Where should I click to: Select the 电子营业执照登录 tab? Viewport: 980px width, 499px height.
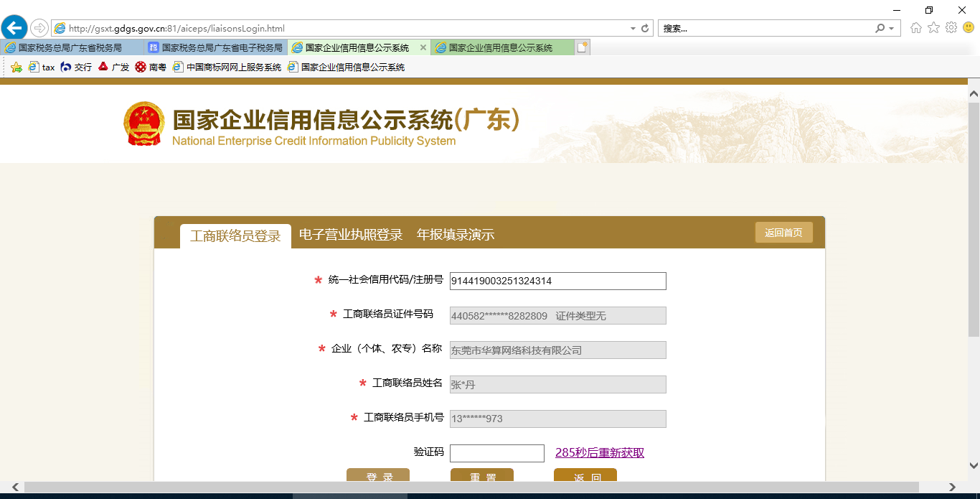click(351, 235)
